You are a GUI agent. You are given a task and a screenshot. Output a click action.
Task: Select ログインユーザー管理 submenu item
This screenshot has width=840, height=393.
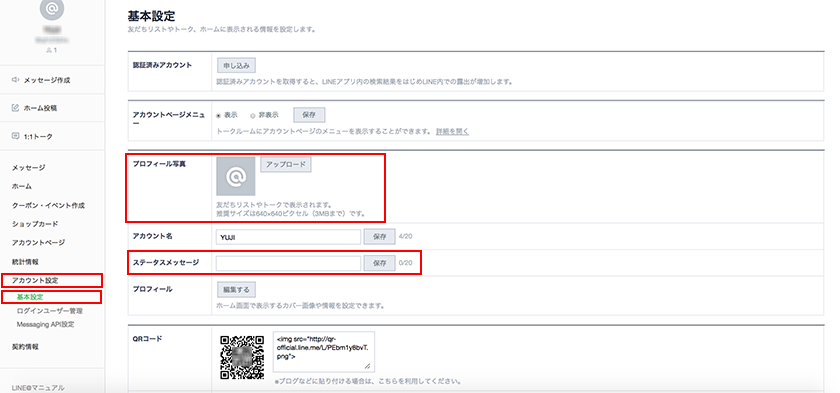[49, 311]
